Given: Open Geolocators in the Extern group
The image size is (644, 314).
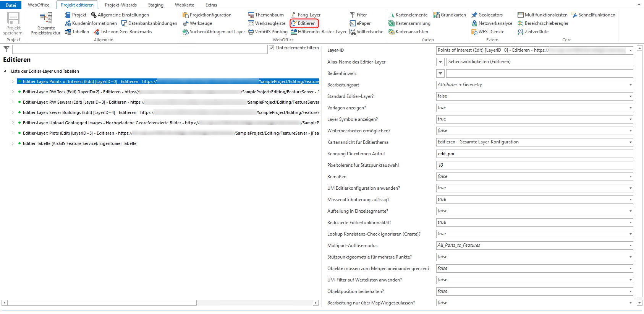Looking at the screenshot, I should (474, 15).
